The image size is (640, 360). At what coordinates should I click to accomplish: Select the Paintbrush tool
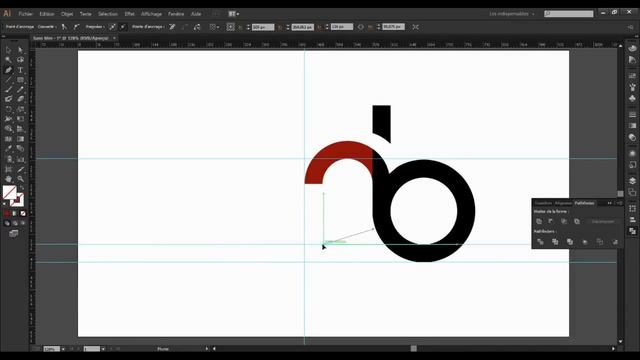(8, 89)
